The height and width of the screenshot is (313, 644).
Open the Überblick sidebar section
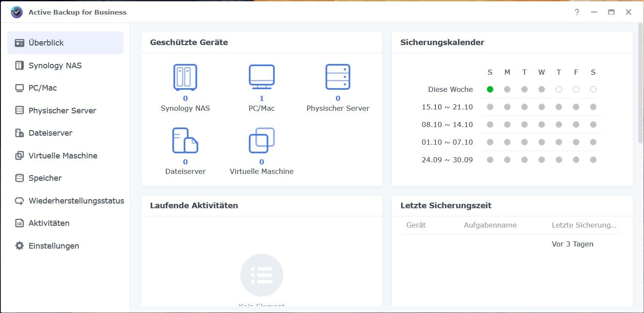pyautogui.click(x=65, y=43)
